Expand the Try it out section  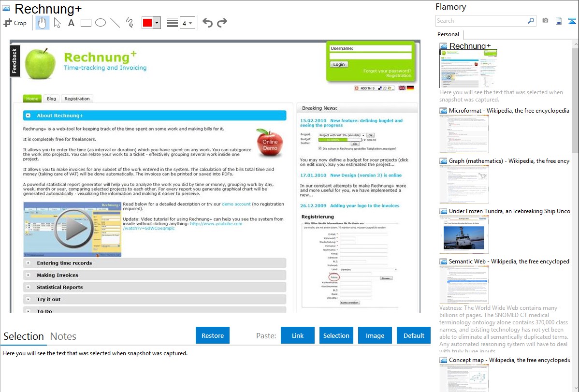coord(28,299)
